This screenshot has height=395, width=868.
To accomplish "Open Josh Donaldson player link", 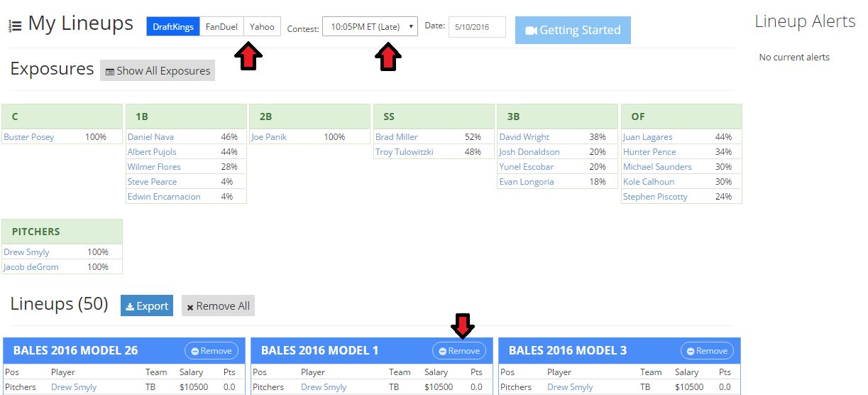I will coord(529,152).
